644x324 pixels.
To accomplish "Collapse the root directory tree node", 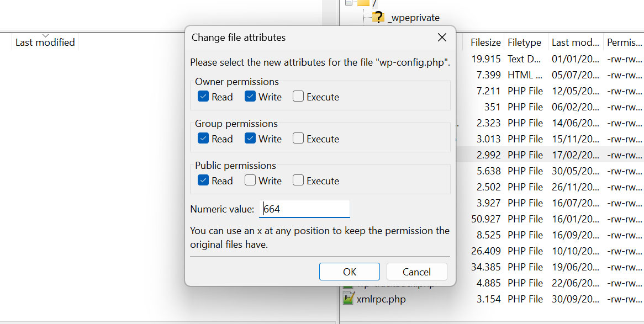I will [349, 3].
